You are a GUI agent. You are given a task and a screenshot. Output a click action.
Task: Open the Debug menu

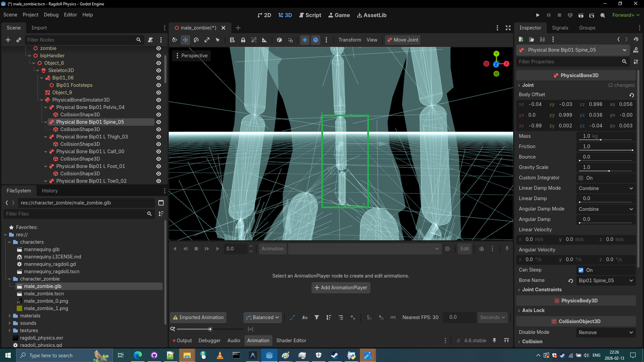click(51, 15)
